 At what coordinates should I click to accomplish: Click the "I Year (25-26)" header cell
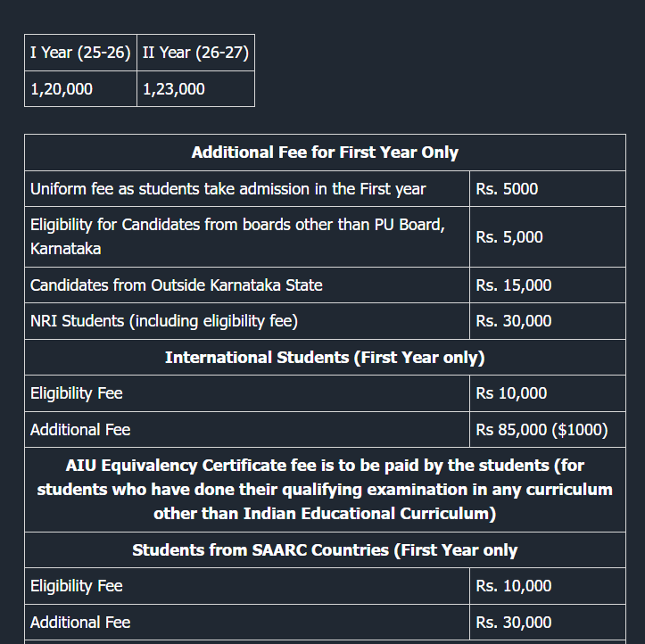click(80, 53)
